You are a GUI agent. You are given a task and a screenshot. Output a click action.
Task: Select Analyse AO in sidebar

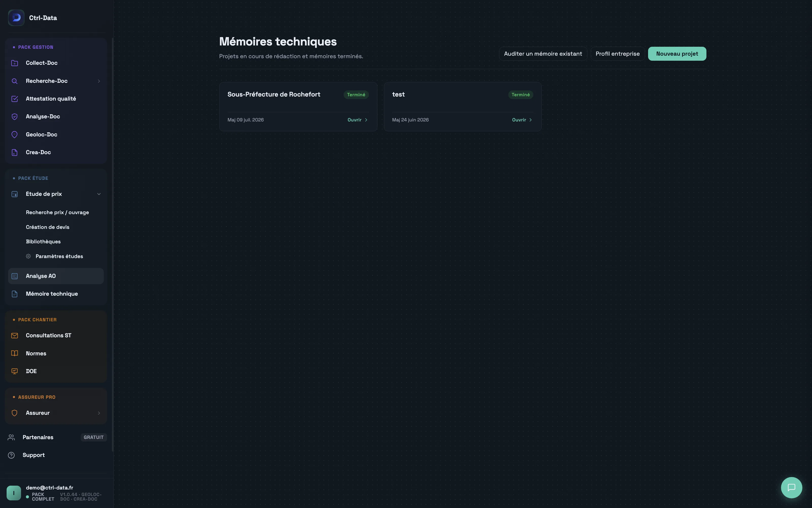pyautogui.click(x=56, y=276)
